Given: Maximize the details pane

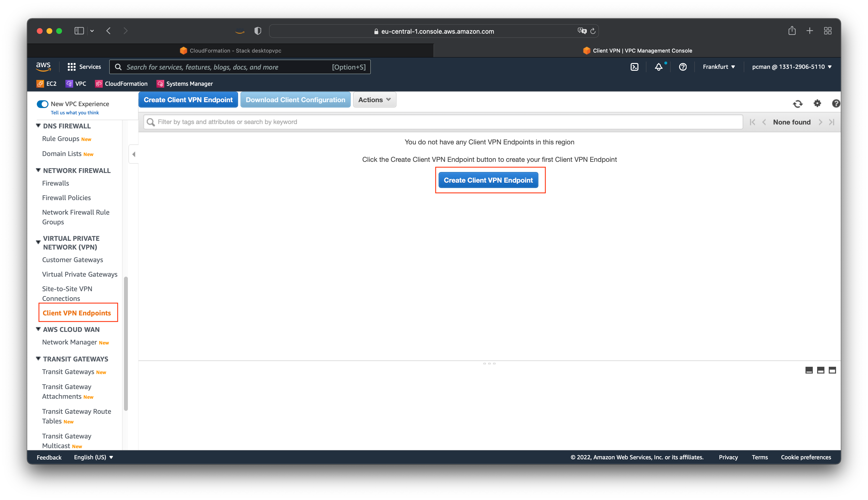Looking at the screenshot, I should [x=832, y=370].
